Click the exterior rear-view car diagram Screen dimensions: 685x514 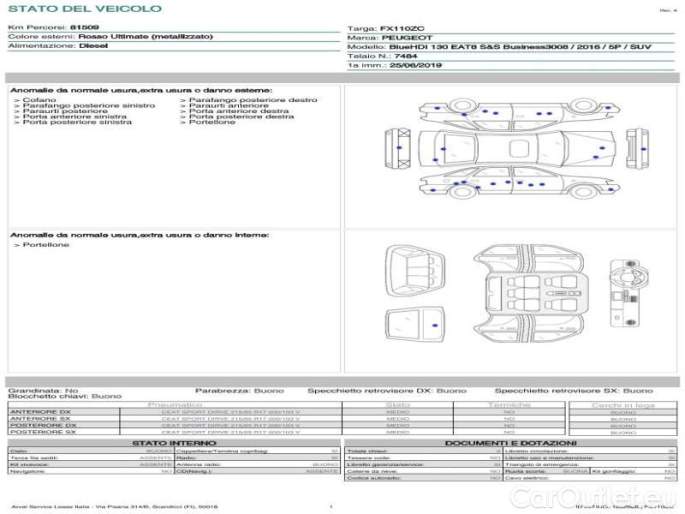(398, 148)
